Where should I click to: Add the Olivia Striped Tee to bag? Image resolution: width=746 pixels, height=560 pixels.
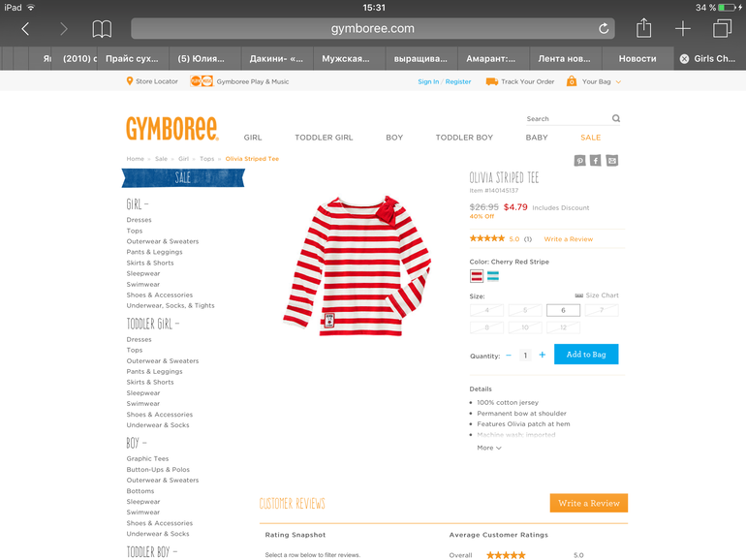[x=586, y=355]
